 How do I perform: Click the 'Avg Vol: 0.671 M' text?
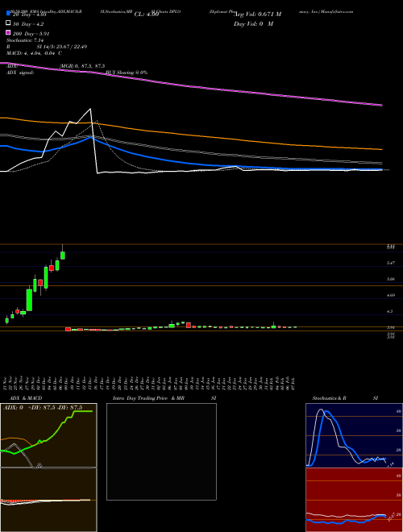[257, 15]
